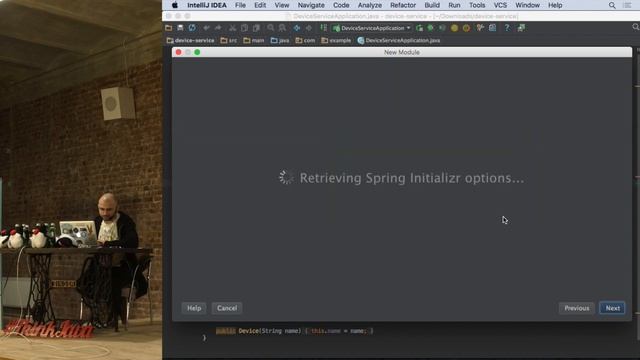Click the Next button
This screenshot has height=360, width=640.
612,308
